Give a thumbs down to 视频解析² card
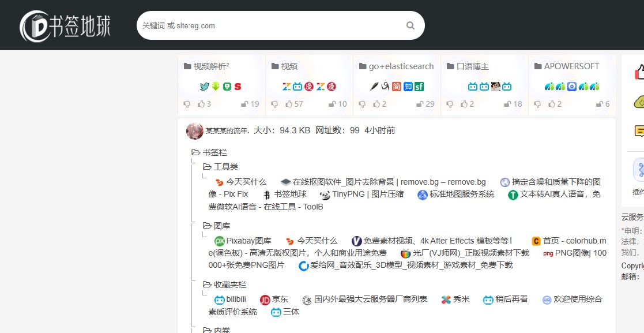The width and height of the screenshot is (644, 333). (187, 104)
